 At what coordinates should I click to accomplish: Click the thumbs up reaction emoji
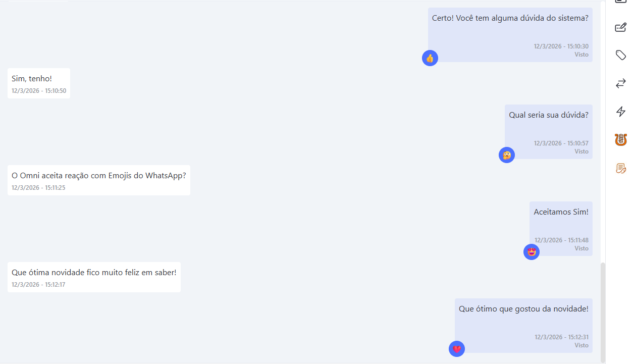430,58
